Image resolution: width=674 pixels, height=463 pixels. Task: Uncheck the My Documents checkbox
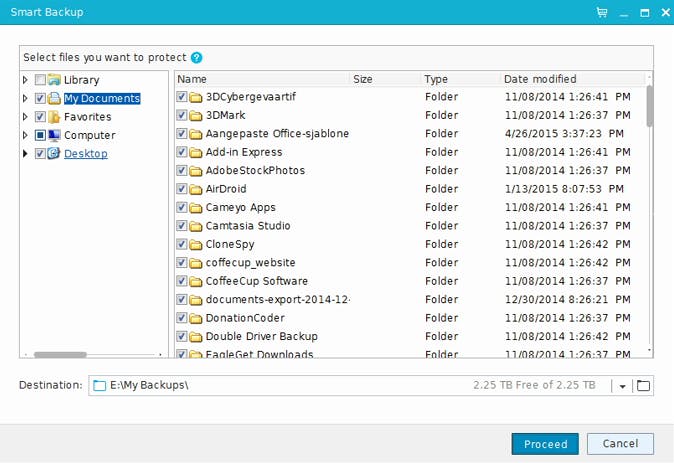pyautogui.click(x=40, y=98)
